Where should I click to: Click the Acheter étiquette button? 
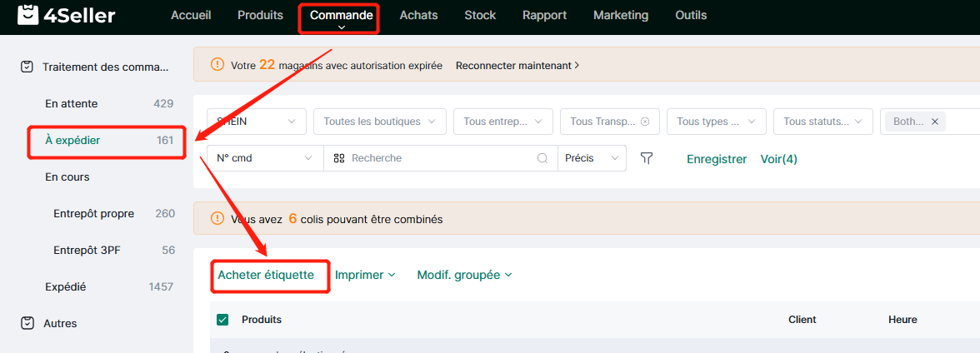(266, 275)
